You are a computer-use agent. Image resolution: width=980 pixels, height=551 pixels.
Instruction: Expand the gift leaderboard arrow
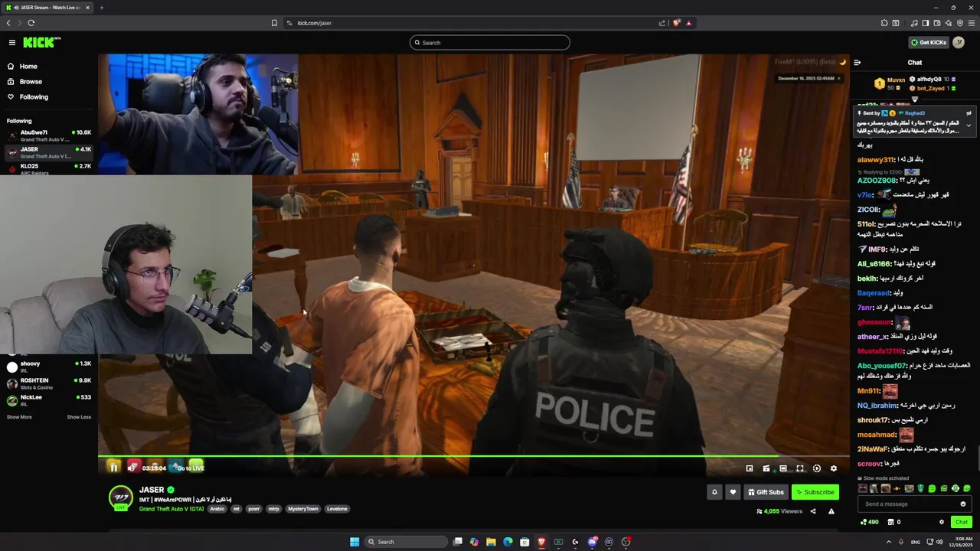(x=914, y=99)
